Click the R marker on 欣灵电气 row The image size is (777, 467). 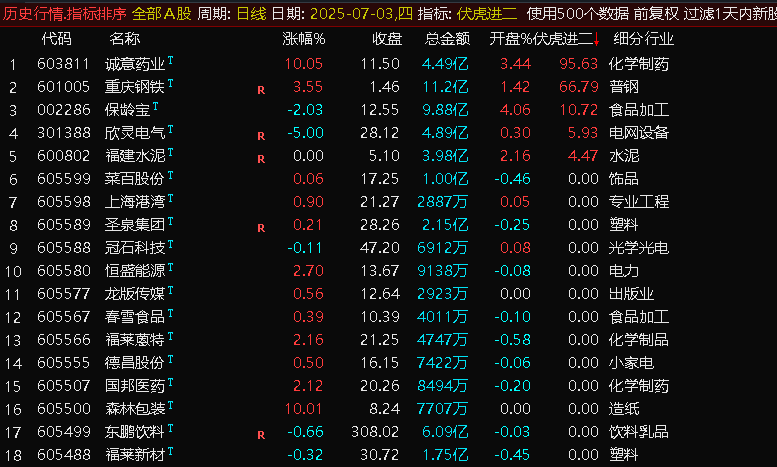point(261,135)
